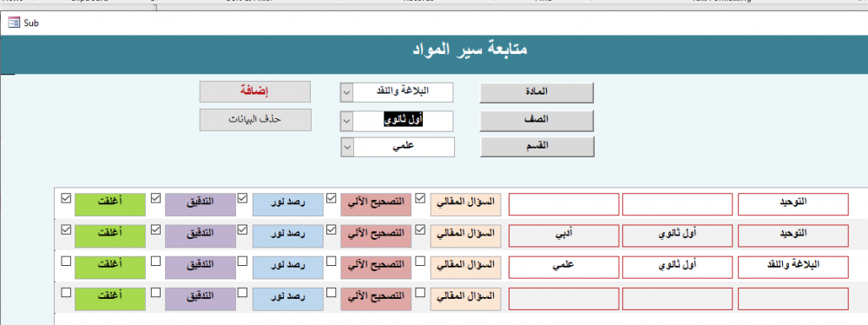Focus the combo field beside the المادة button
Image resolution: width=868 pixels, height=325 pixels.
403,93
